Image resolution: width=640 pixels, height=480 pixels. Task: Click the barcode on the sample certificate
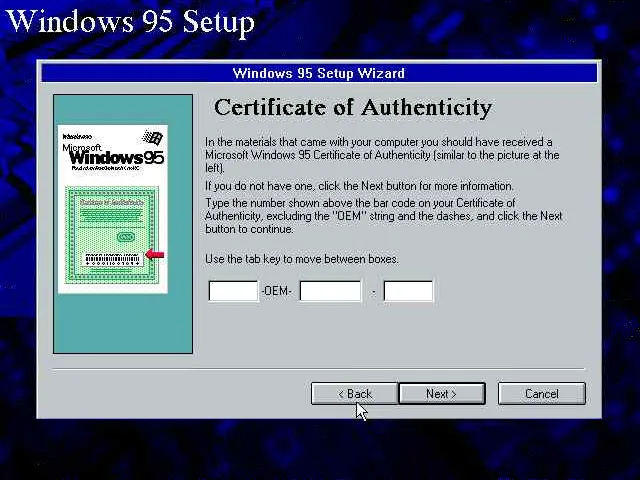pyautogui.click(x=113, y=259)
